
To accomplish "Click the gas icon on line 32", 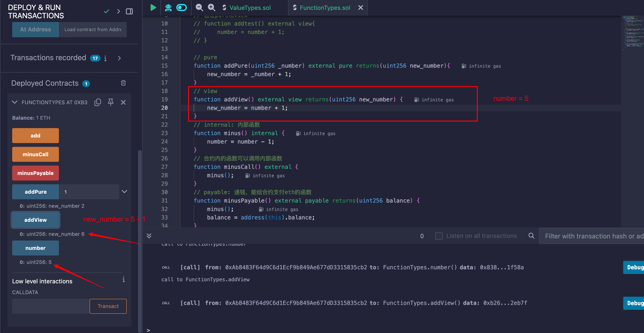I will [261, 209].
